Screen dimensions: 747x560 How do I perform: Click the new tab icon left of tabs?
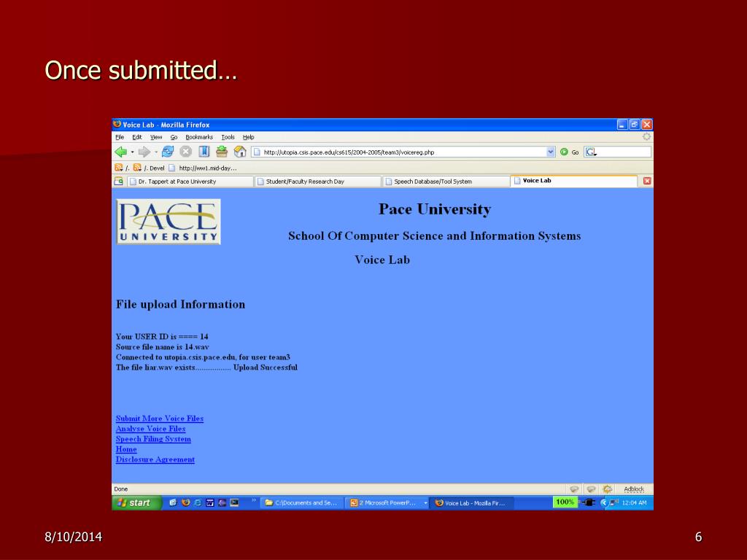click(119, 181)
